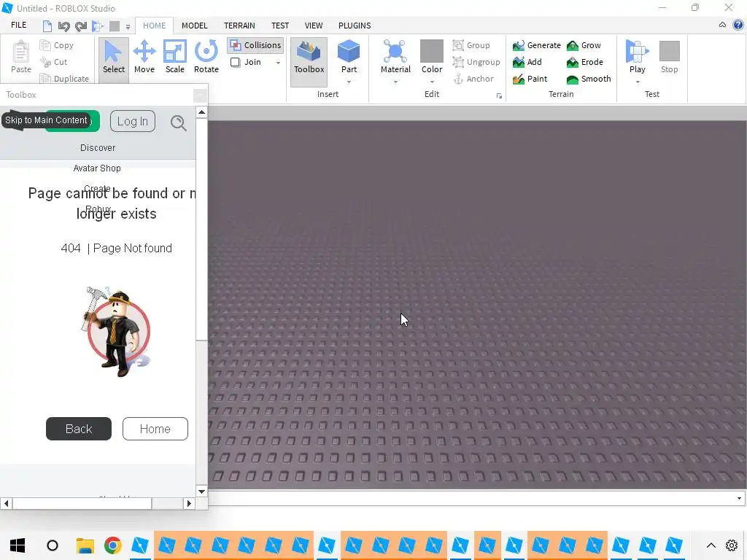Generate new terrain
The image size is (747, 560).
pos(536,45)
